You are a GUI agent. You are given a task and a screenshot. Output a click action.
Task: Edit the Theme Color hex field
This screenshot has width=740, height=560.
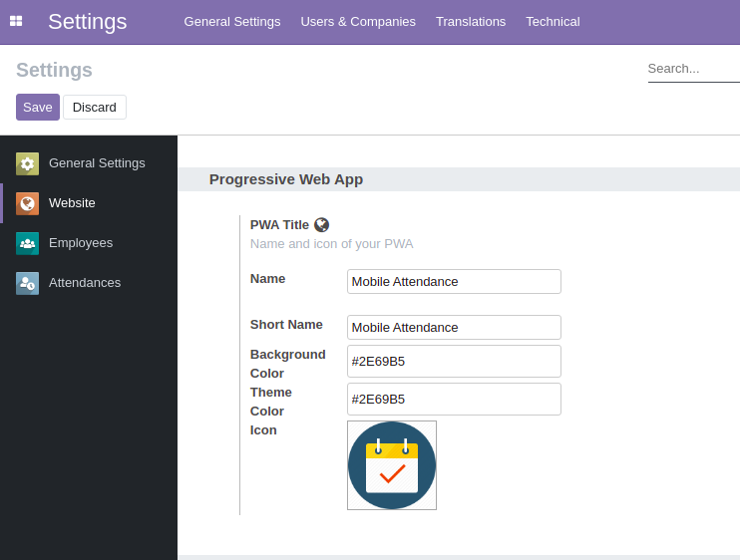[454, 400]
